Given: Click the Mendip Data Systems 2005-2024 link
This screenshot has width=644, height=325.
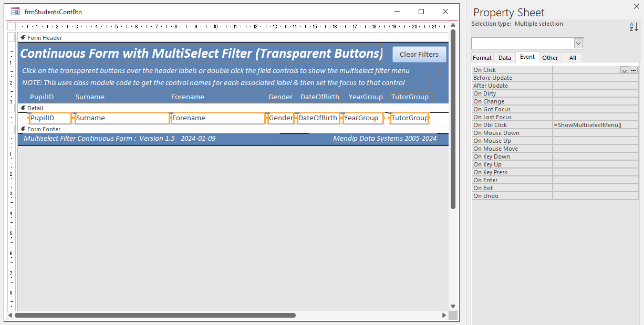Looking at the screenshot, I should pyautogui.click(x=385, y=139).
